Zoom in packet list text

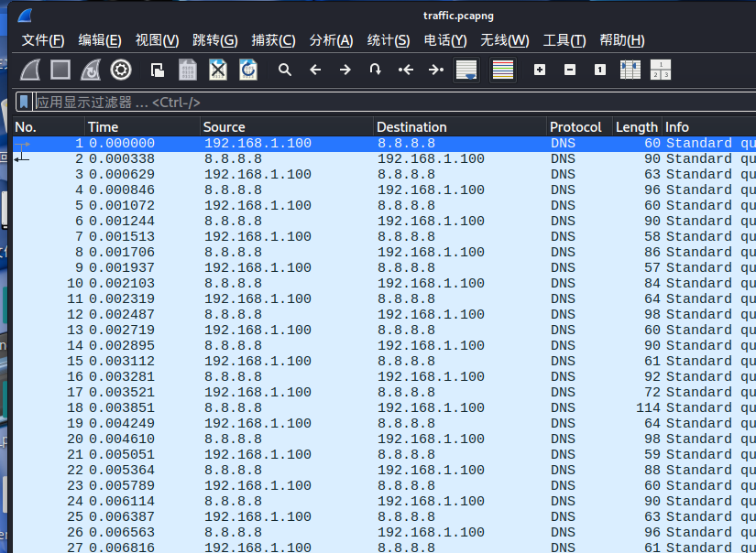pos(540,70)
